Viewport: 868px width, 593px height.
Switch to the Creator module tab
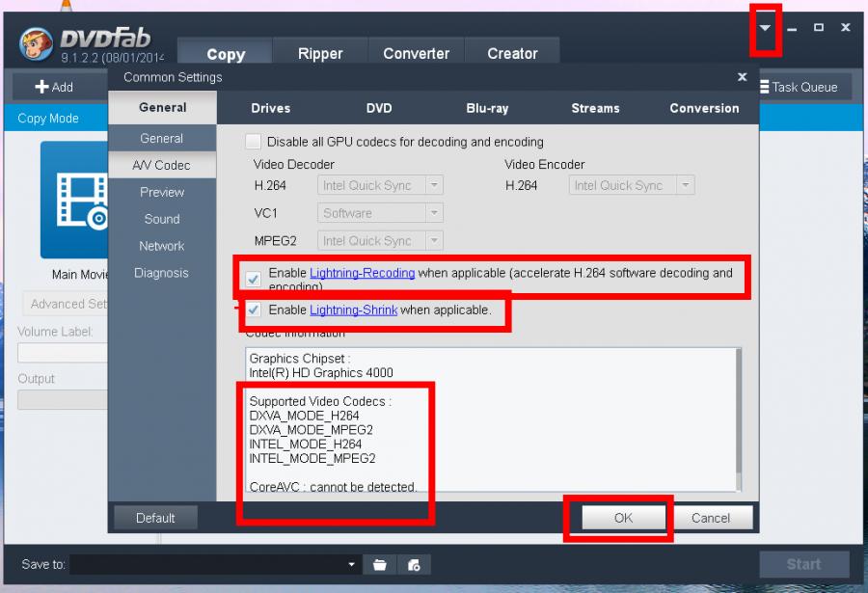pos(513,54)
